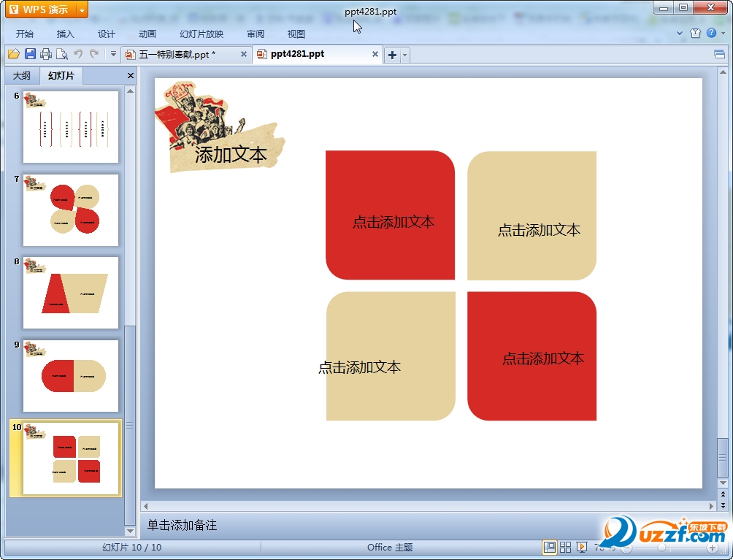Start slideshow from status bar icon
The height and width of the screenshot is (560, 733).
click(x=582, y=547)
